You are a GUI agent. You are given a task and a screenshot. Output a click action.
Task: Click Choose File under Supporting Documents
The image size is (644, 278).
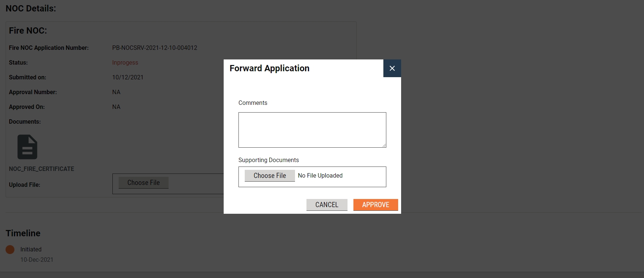point(270,176)
